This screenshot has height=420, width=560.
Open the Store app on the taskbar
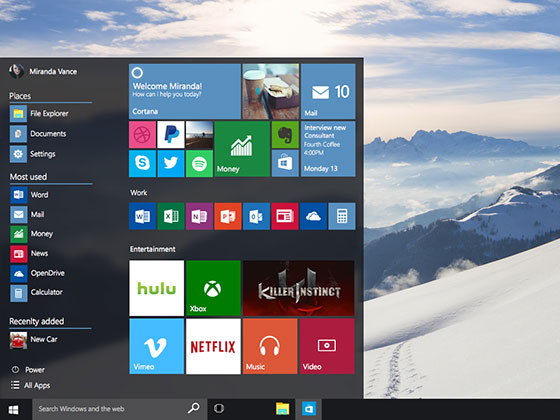point(309,409)
